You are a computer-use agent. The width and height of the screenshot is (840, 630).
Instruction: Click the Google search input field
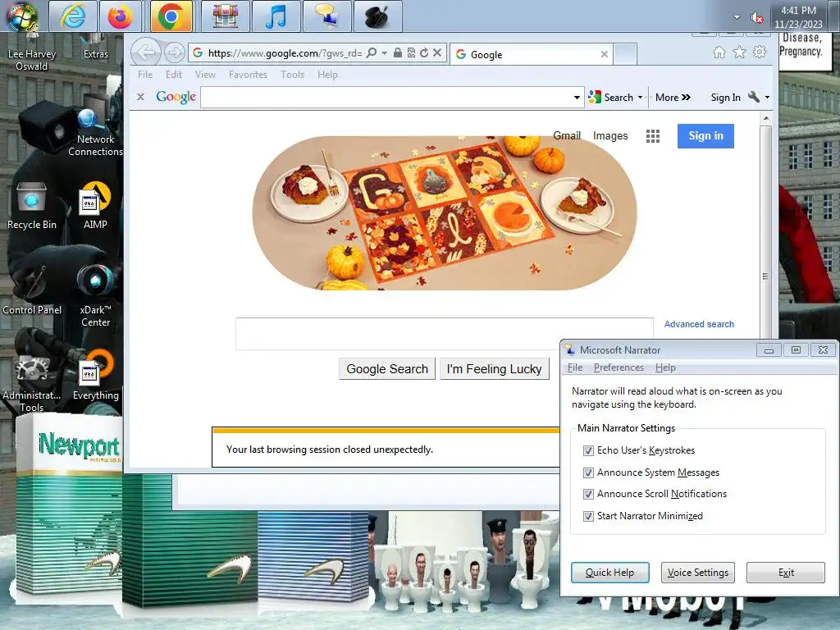(x=444, y=333)
